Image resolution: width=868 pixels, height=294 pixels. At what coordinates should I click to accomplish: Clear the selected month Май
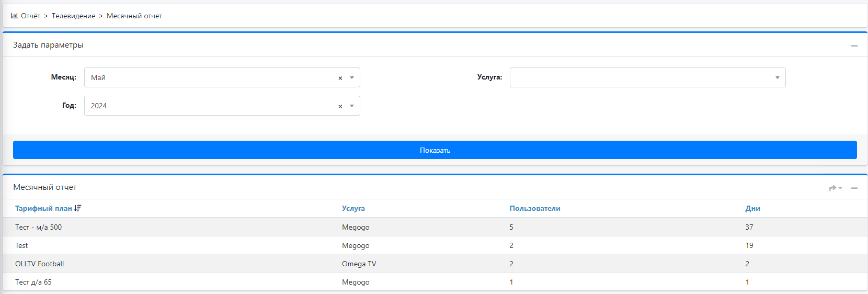coord(340,78)
